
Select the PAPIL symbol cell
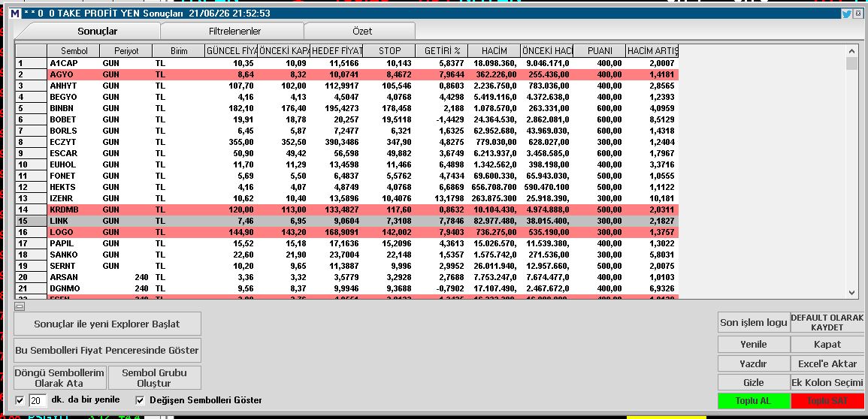pos(74,243)
